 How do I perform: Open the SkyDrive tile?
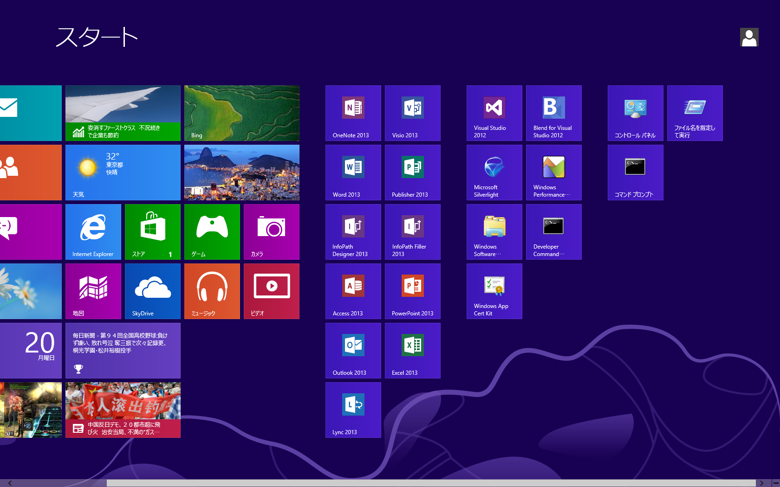tap(153, 291)
